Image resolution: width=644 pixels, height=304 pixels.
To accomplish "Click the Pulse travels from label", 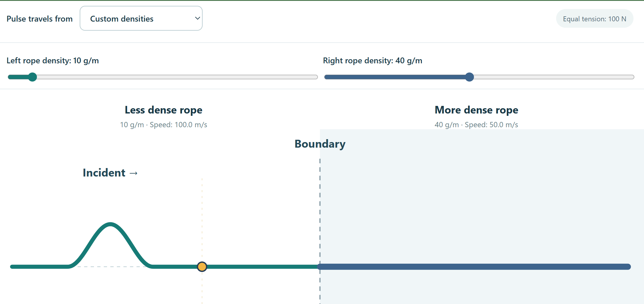I will 40,19.
